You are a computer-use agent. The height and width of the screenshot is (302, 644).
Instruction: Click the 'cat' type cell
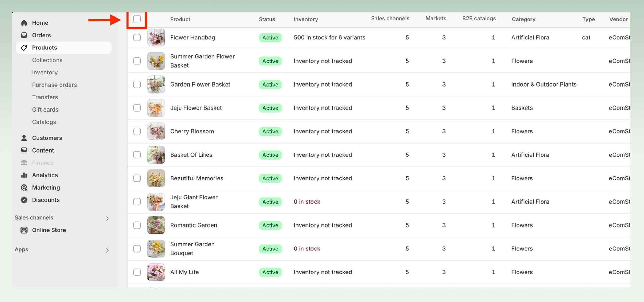coord(586,37)
